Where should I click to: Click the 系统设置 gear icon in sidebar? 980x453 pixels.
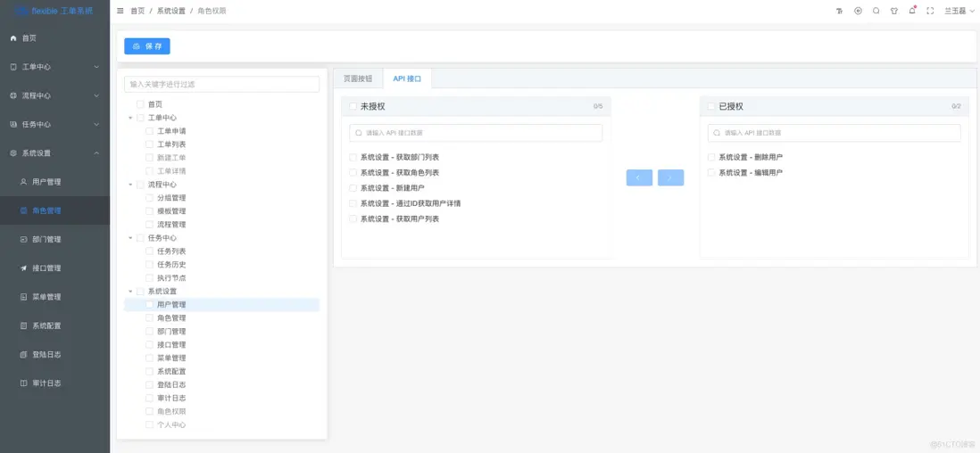13,153
